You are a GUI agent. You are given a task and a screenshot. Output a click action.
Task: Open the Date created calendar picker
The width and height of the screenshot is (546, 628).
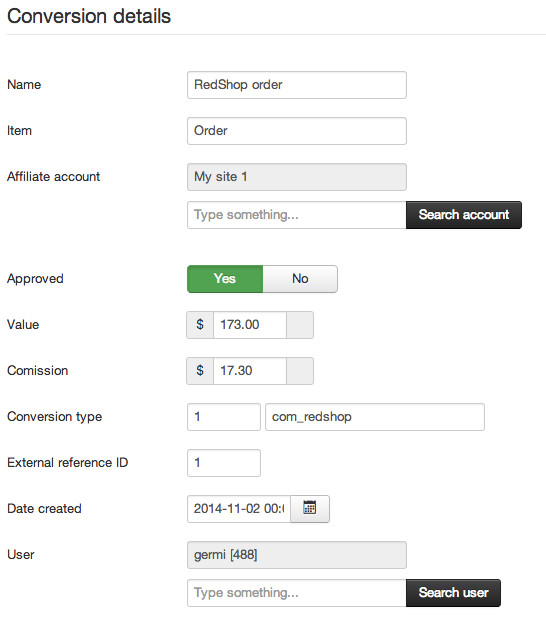[310, 509]
